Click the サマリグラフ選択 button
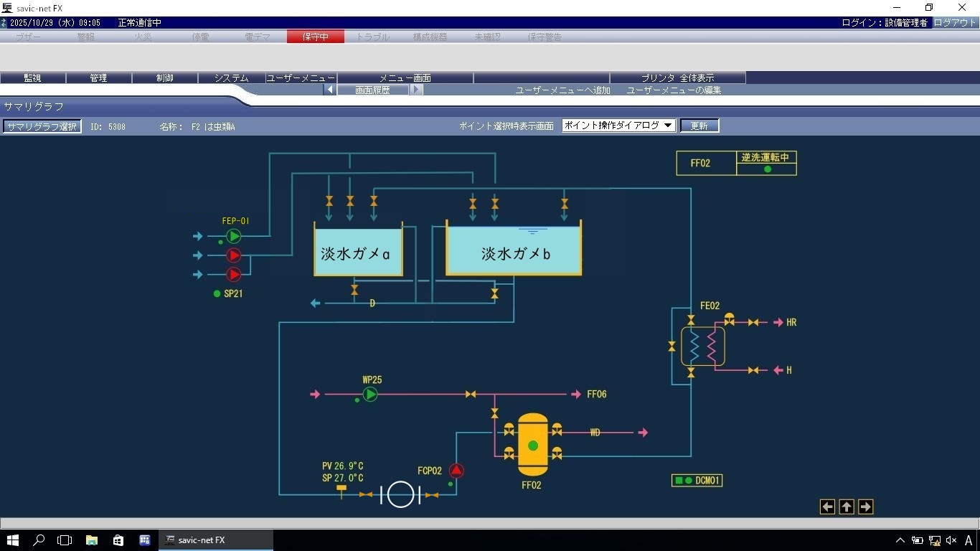The image size is (980, 551). [x=42, y=126]
